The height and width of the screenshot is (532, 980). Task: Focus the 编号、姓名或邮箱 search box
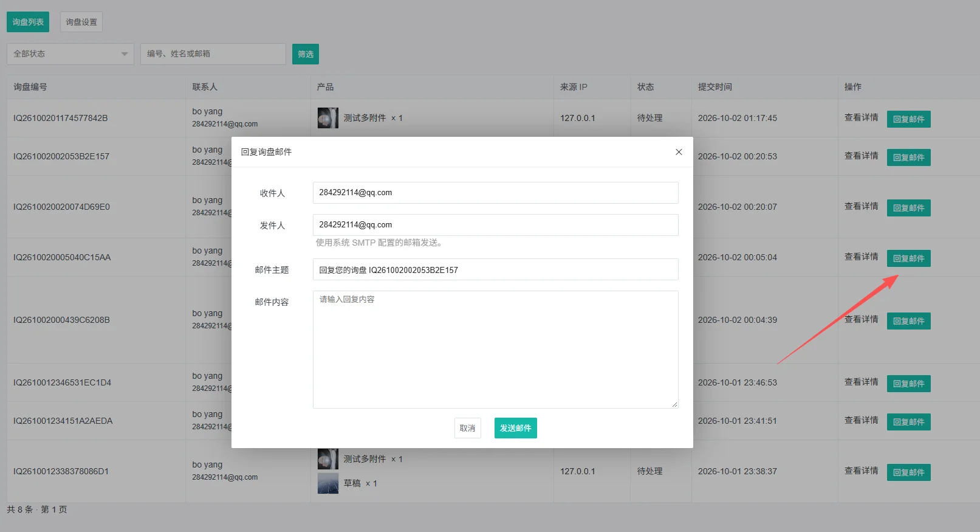[x=213, y=54]
